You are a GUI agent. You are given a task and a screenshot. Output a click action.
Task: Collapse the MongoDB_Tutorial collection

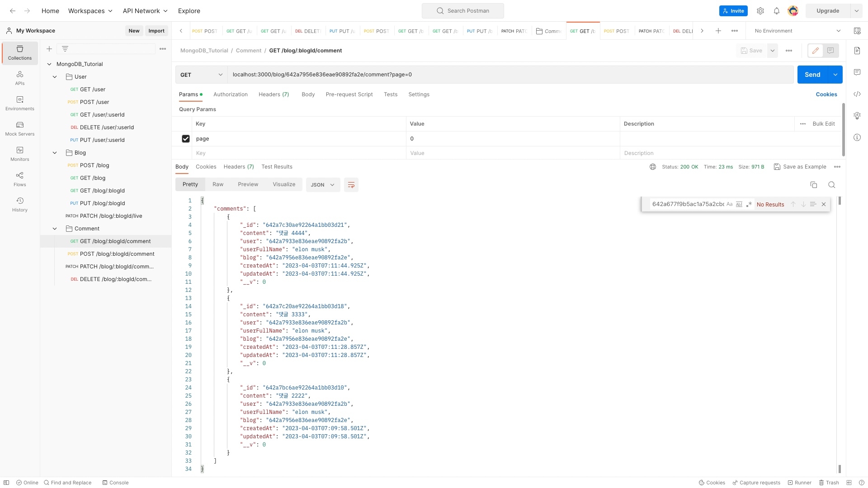[49, 64]
